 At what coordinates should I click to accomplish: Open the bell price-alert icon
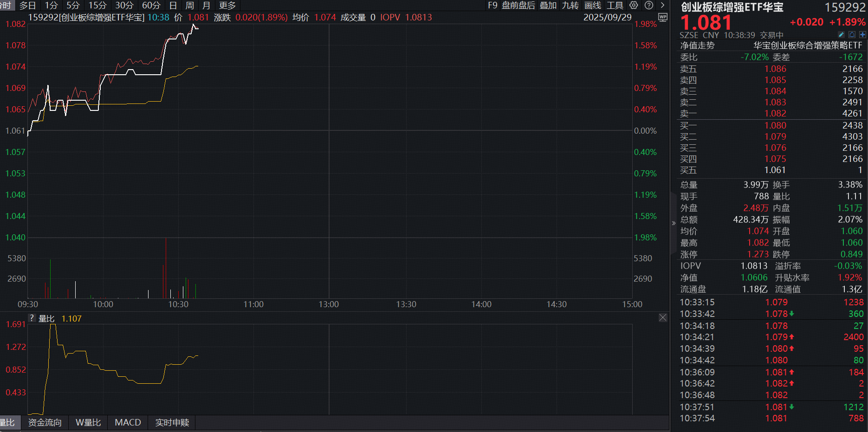[852, 34]
